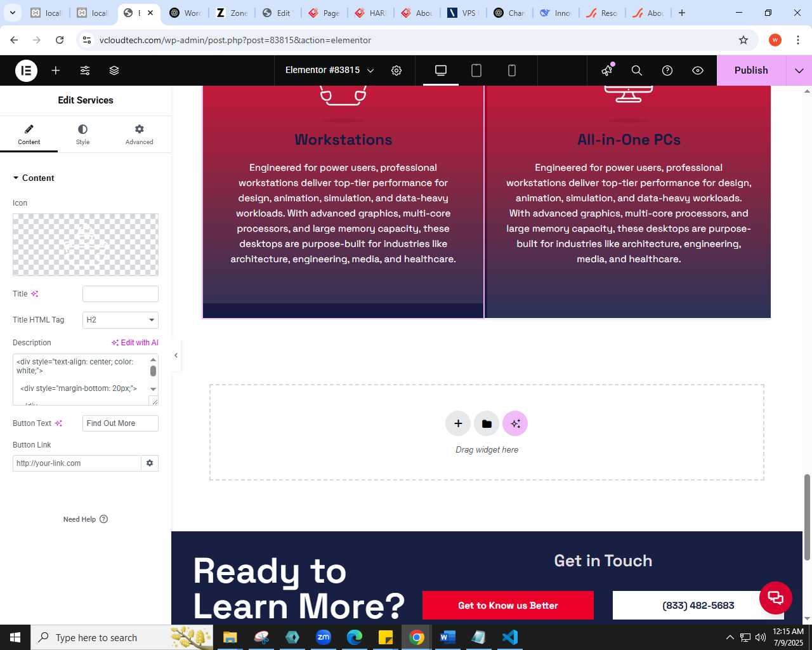The width and height of the screenshot is (812, 650).
Task: Collapse the Content section
Action: pos(34,178)
